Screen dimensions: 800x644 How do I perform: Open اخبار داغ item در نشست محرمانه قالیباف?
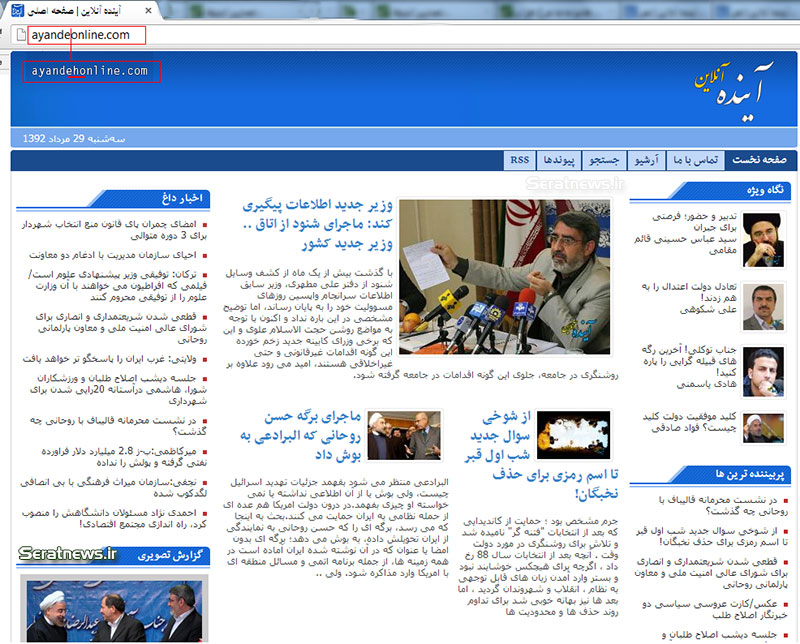click(x=119, y=426)
